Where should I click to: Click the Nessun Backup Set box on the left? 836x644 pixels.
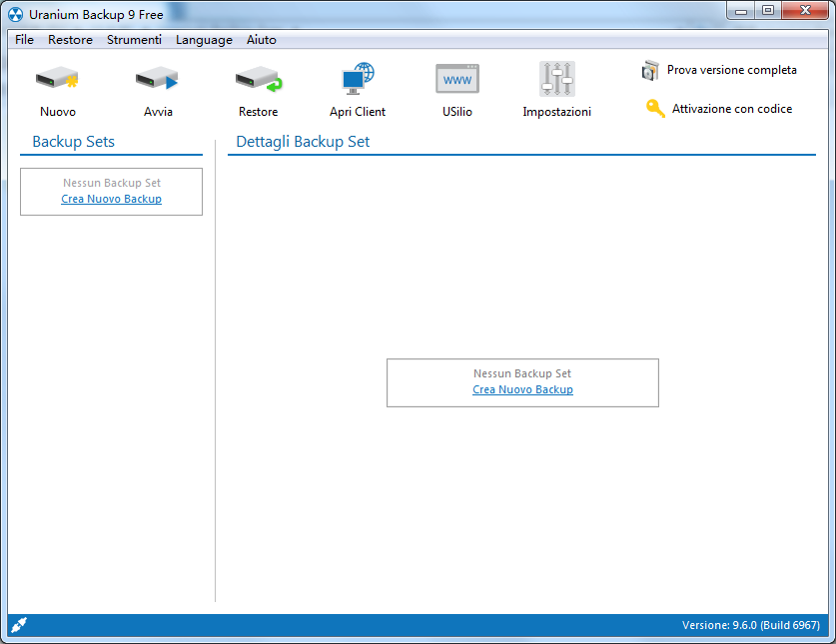pos(111,183)
